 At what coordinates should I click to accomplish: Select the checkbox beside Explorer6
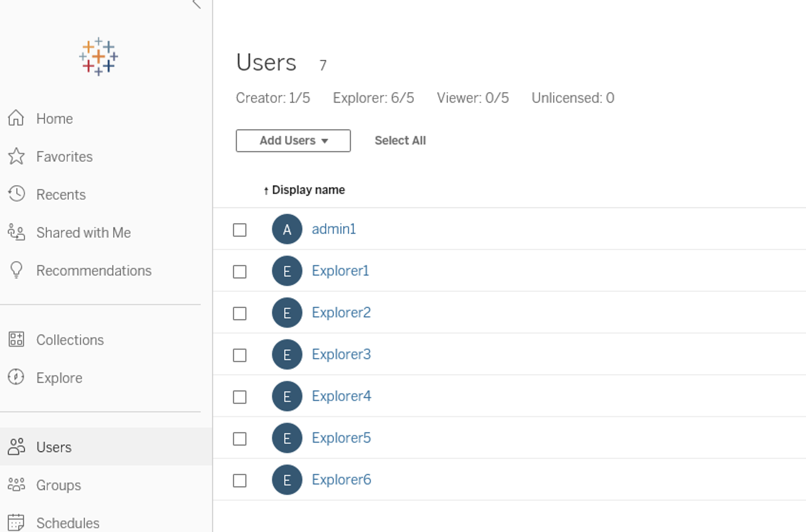[x=240, y=480]
